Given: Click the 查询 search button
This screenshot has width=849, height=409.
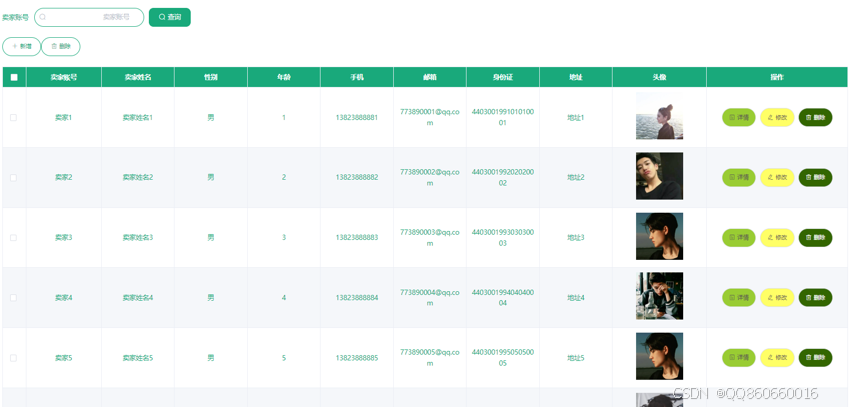Looking at the screenshot, I should coord(169,17).
